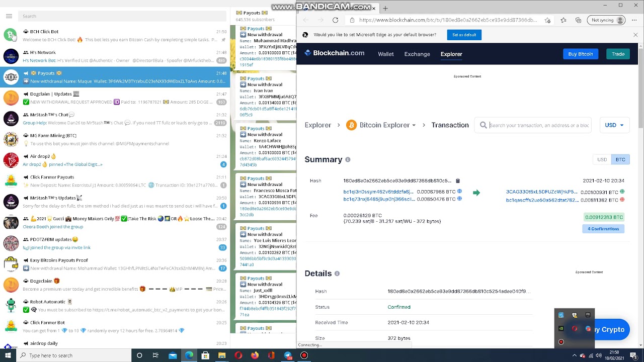Open Robot Automatic chat

pyautogui.click(x=115, y=306)
